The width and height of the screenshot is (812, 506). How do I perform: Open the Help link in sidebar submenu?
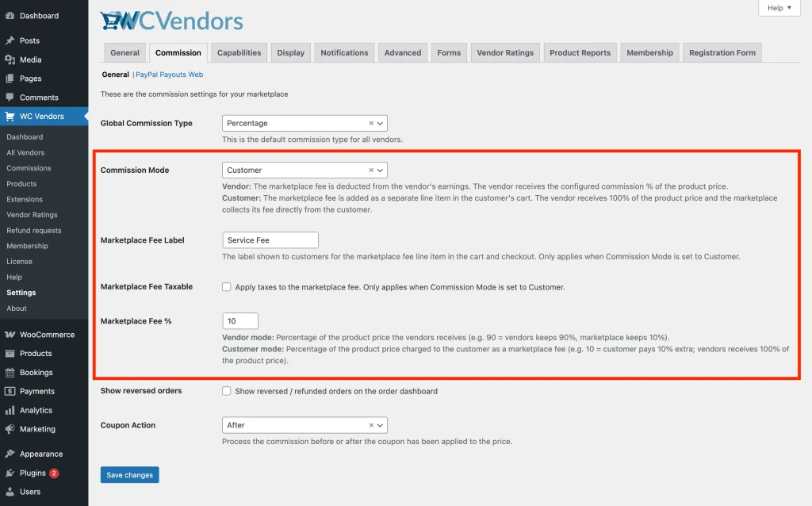tap(14, 277)
